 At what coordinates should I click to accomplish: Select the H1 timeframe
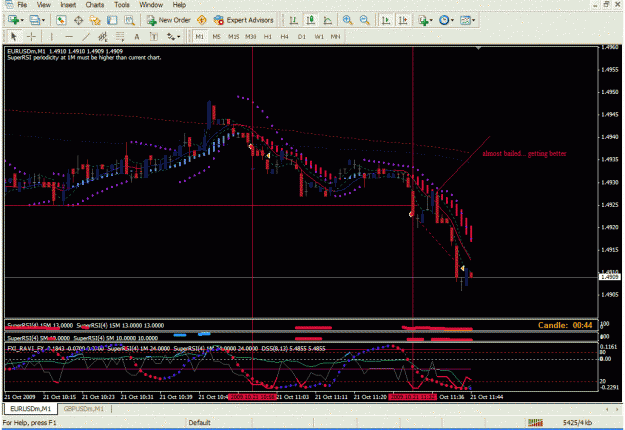tap(267, 37)
